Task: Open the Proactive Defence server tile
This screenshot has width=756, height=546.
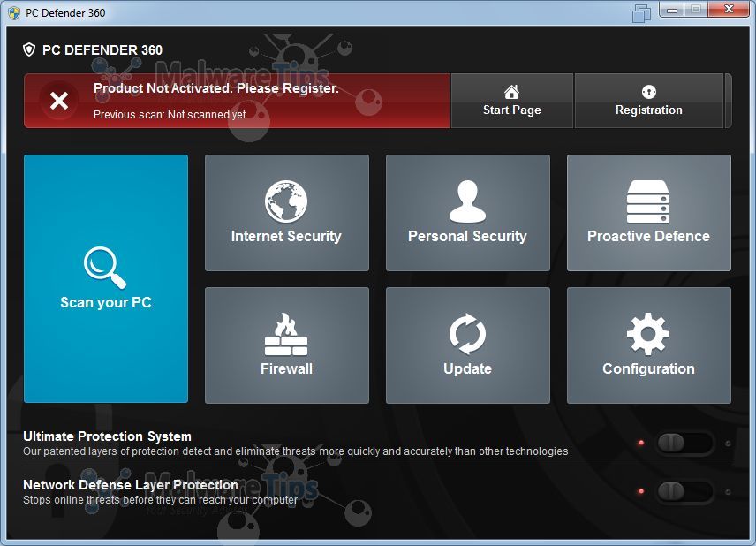Action: click(x=649, y=213)
